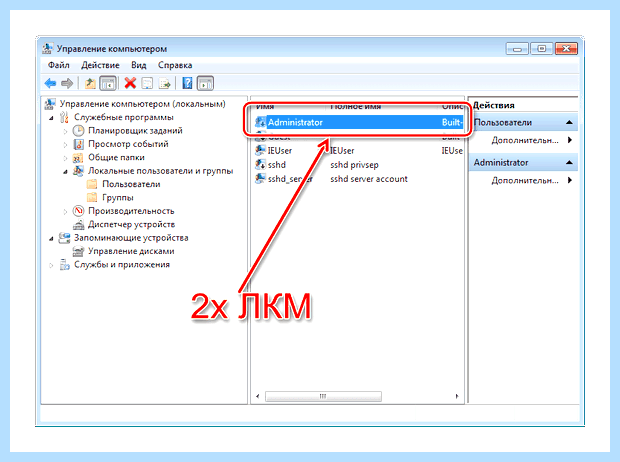Open the Группы folder in tree
Viewport: 620px width, 462px height.
pos(118,198)
